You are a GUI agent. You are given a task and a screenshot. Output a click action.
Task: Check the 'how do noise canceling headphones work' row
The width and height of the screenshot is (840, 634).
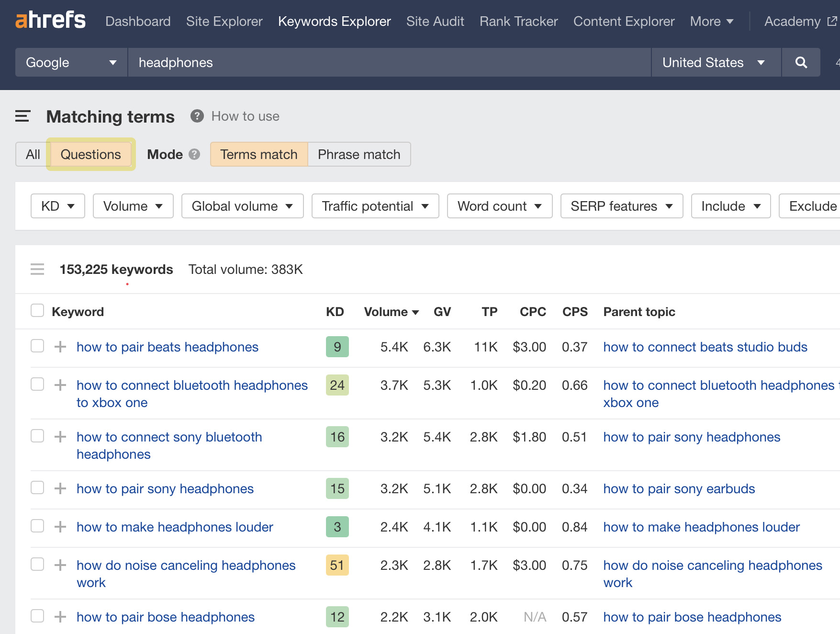(37, 564)
